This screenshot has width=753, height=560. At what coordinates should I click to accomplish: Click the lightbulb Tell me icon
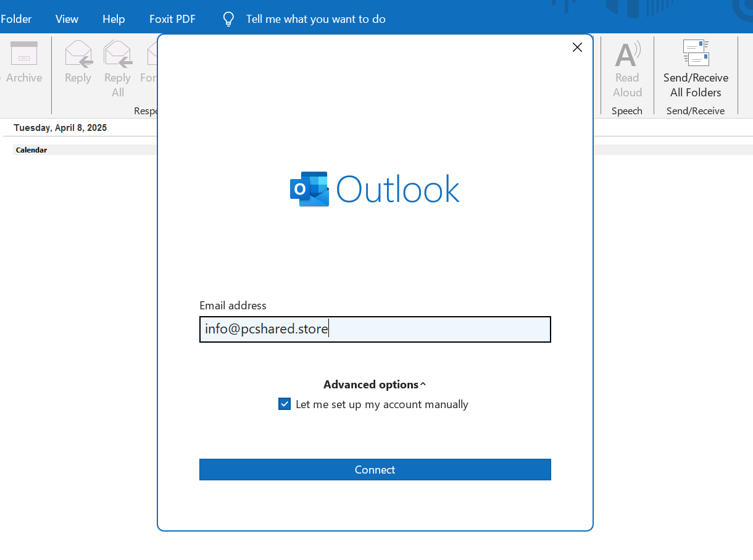point(228,20)
